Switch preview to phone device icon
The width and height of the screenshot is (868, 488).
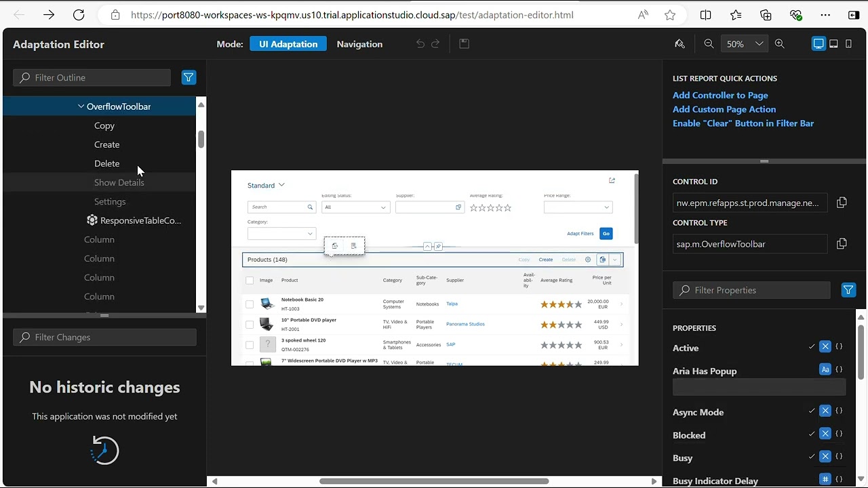[848, 44]
